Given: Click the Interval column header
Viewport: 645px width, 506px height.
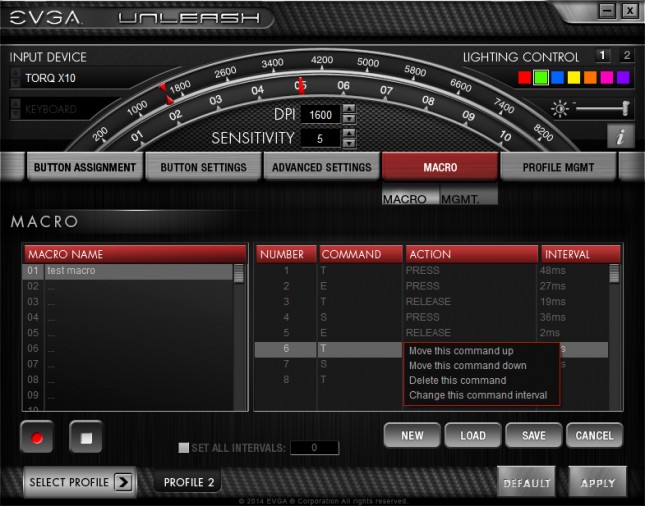Looking at the screenshot, I should pyautogui.click(x=580, y=254).
